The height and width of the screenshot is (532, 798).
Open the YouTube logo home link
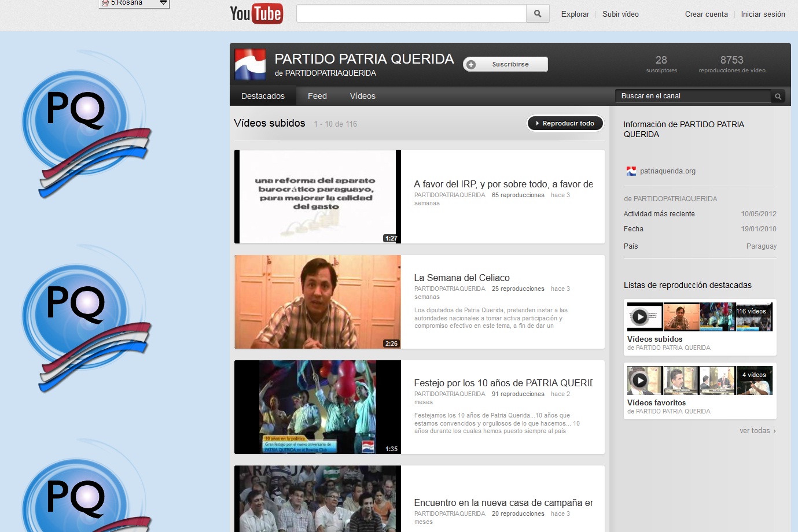pyautogui.click(x=256, y=14)
